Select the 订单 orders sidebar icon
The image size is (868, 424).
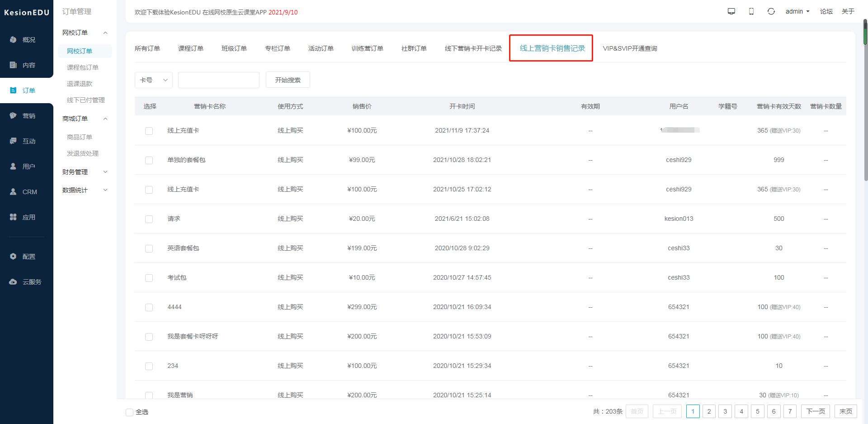click(13, 91)
